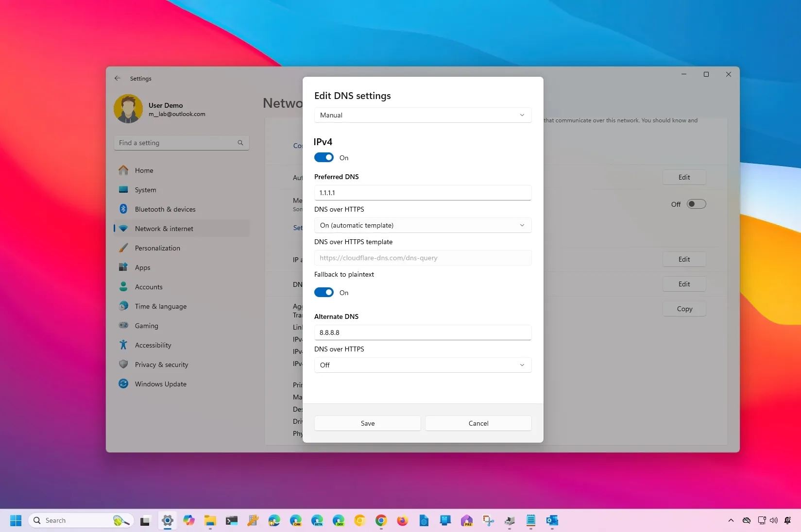
Task: Expand the 'On (automatic template)' DNS over HTTPS dropdown
Action: 423,225
